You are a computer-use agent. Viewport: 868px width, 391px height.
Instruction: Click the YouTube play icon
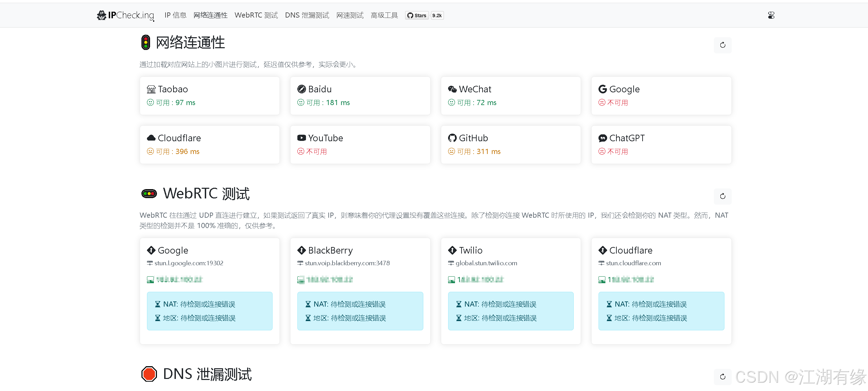301,138
